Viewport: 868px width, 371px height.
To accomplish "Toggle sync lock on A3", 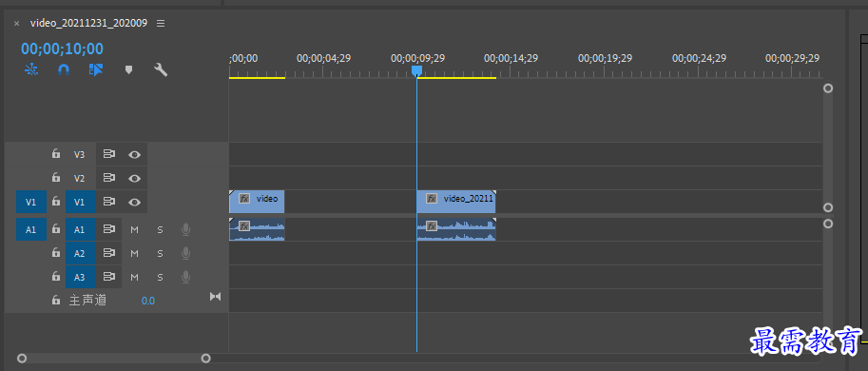I will coord(109,277).
